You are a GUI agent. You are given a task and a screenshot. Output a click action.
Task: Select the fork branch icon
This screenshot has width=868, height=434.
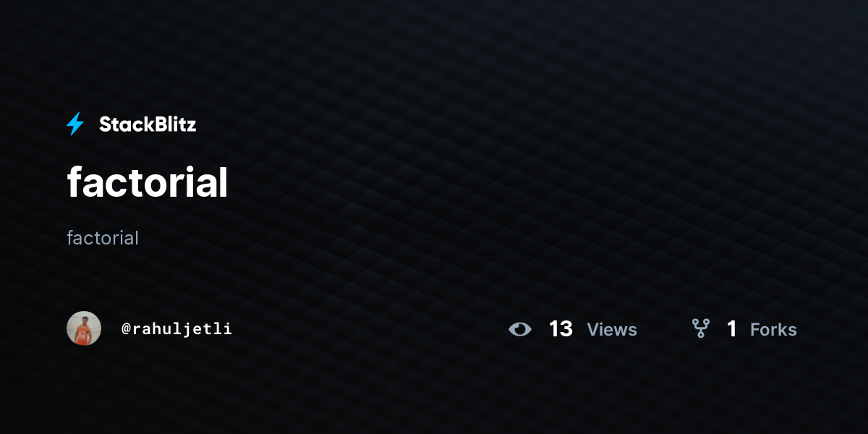[x=700, y=329]
